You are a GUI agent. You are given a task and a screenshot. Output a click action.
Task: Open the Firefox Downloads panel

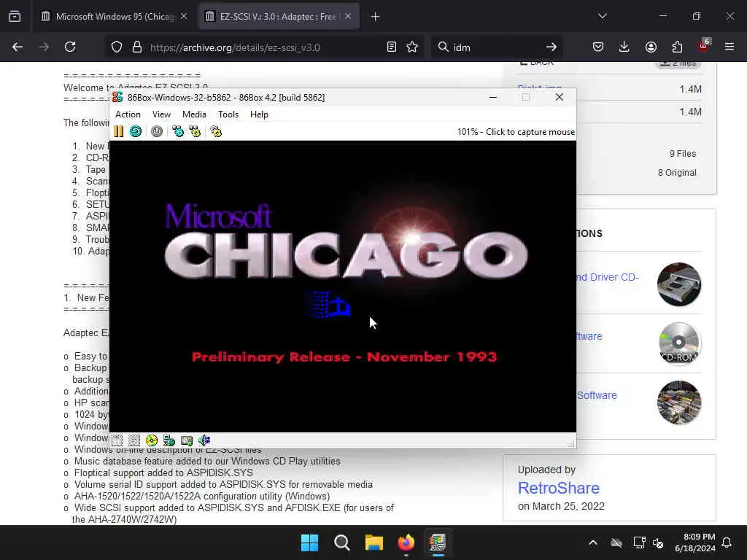pos(624,47)
